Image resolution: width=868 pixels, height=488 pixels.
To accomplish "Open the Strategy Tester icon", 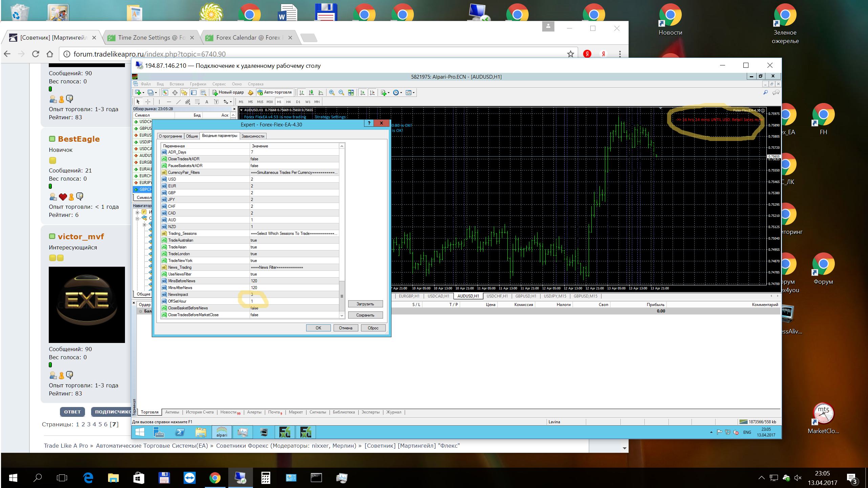I will (203, 93).
